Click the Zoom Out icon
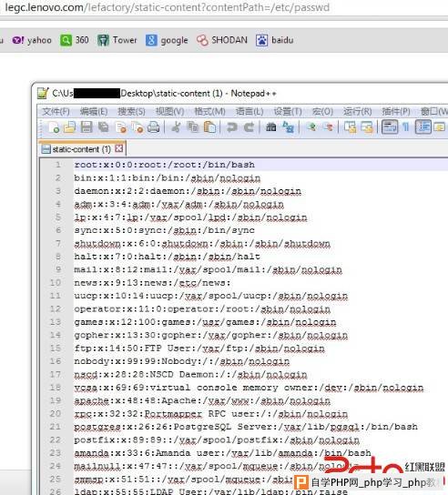 point(329,127)
